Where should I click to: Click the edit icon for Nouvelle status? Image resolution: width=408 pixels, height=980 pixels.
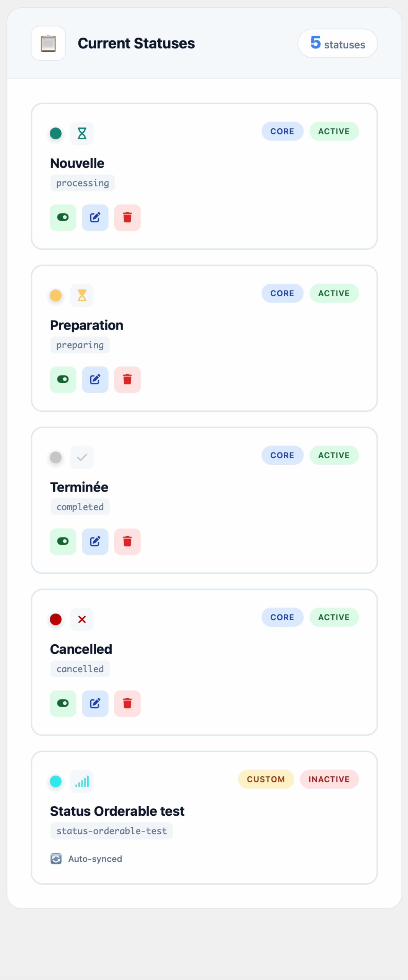point(95,218)
